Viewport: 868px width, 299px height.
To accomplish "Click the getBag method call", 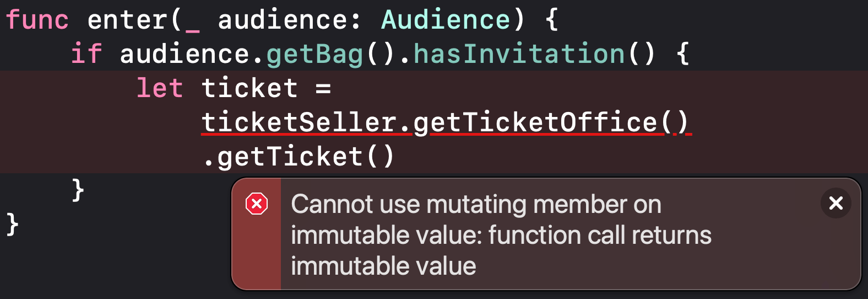I will pyautogui.click(x=314, y=55).
